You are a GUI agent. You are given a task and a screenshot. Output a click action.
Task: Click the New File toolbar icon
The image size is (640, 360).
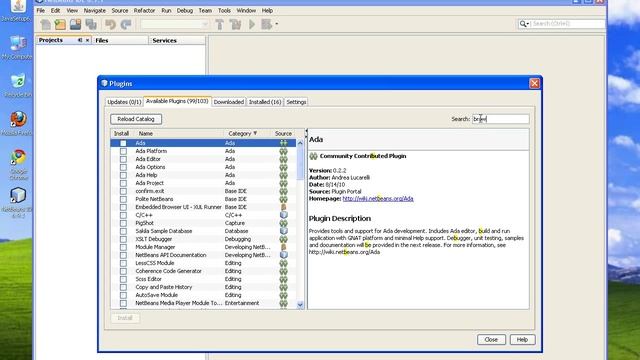point(45,24)
